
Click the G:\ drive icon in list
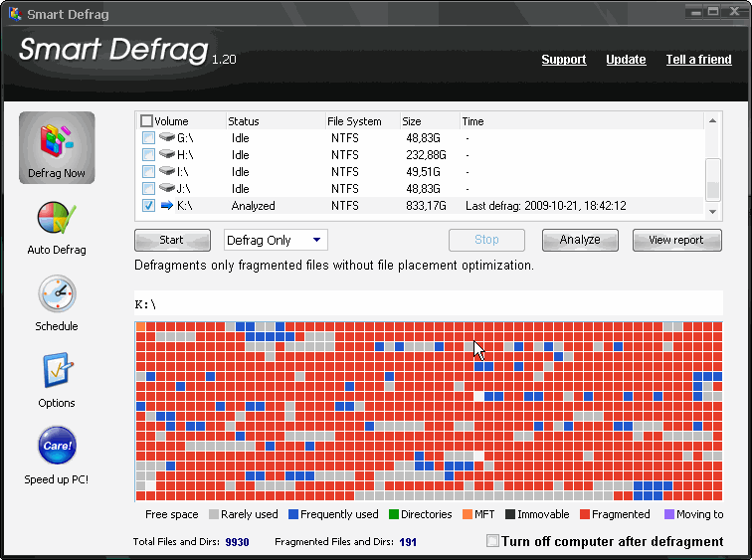166,138
